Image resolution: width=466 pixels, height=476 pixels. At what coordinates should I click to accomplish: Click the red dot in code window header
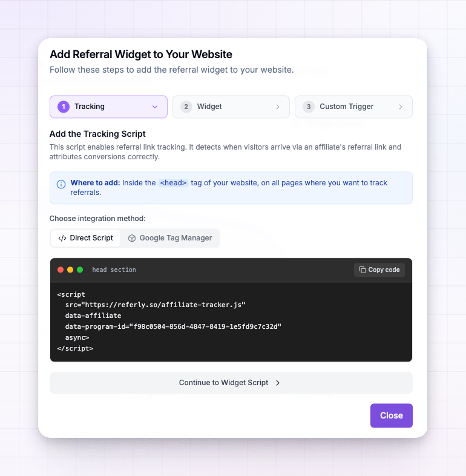61,269
